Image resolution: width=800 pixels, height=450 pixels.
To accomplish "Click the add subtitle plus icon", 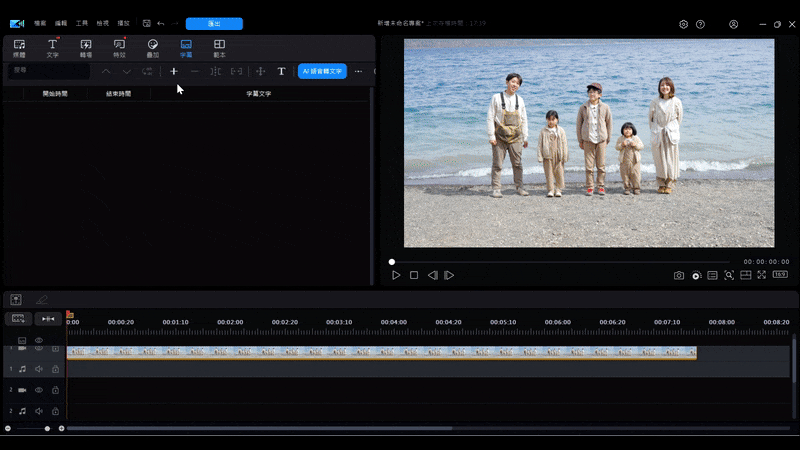I will (174, 71).
